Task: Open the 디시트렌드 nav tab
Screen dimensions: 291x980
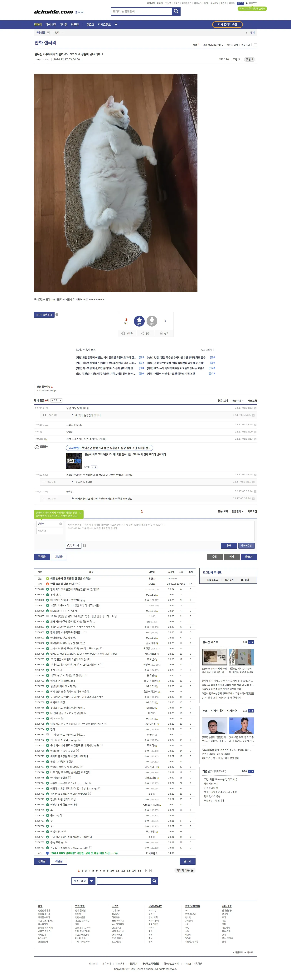Action: [104, 25]
